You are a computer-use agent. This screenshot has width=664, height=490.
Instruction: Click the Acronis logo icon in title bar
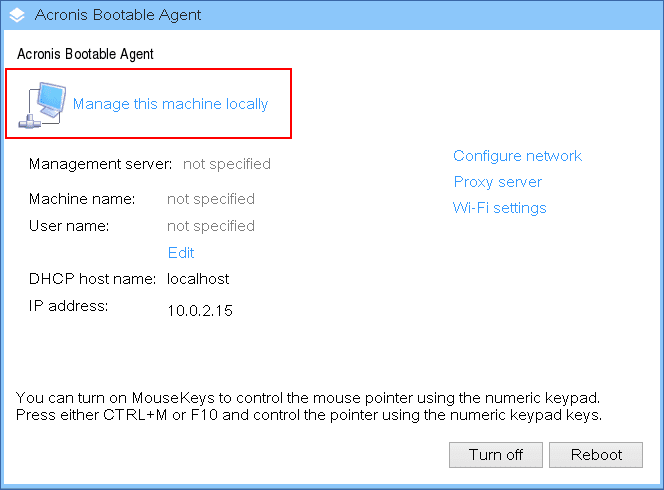pyautogui.click(x=17, y=15)
